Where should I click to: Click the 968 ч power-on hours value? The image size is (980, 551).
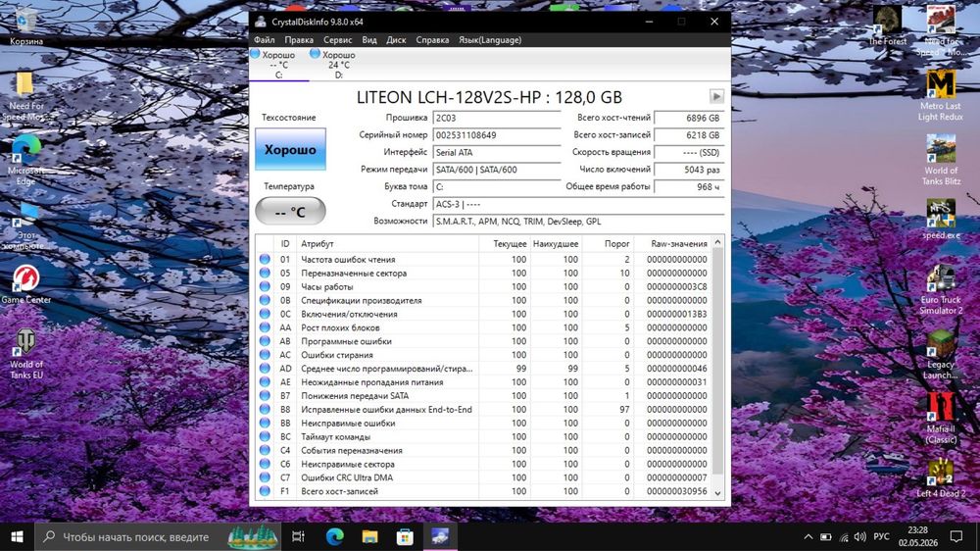689,187
